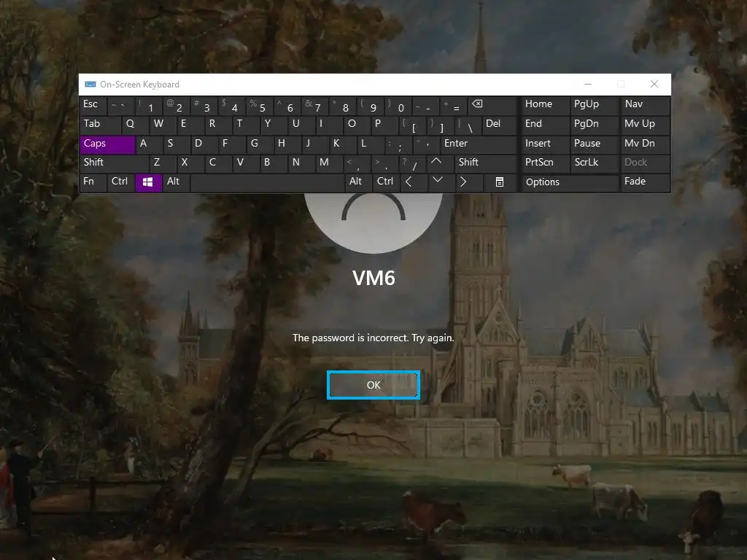Click the equals plus key
The image size is (747, 560).
click(454, 106)
